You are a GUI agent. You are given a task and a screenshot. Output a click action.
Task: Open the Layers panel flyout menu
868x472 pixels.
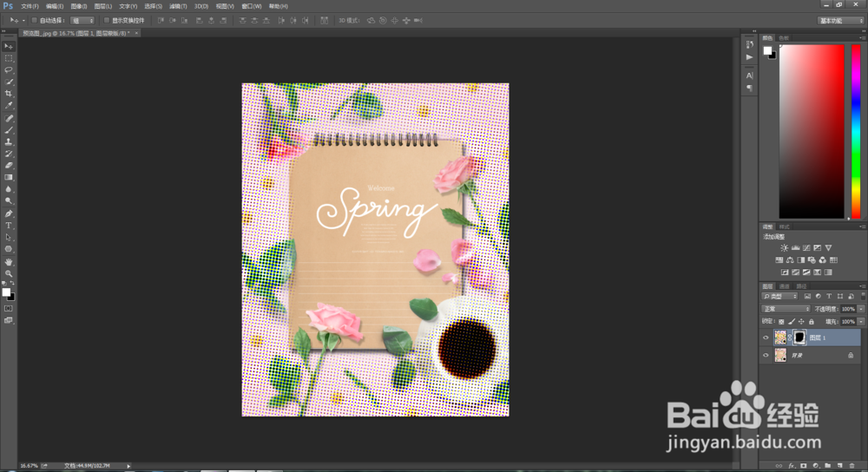point(862,286)
